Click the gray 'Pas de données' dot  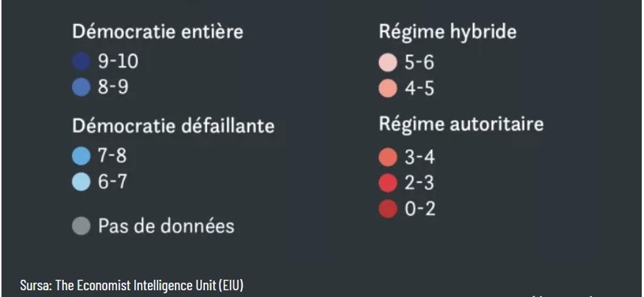click(82, 227)
